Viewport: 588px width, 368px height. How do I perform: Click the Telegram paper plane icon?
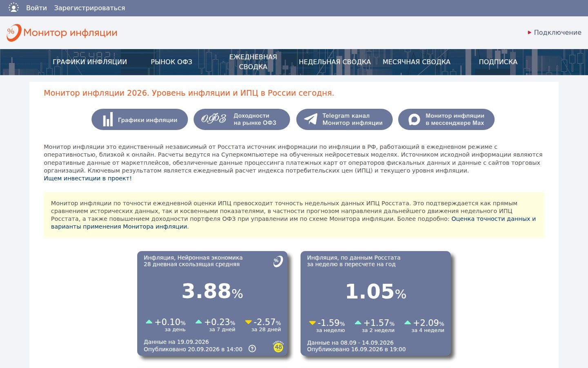click(311, 119)
